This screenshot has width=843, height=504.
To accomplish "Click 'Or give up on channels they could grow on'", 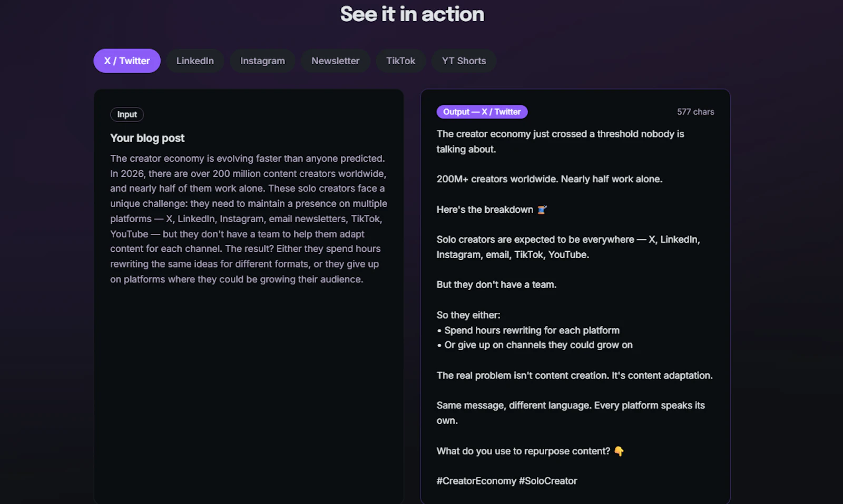I will pyautogui.click(x=535, y=345).
